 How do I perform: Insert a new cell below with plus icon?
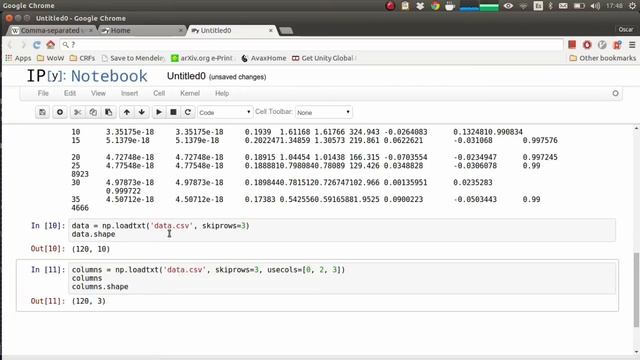pyautogui.click(x=60, y=112)
